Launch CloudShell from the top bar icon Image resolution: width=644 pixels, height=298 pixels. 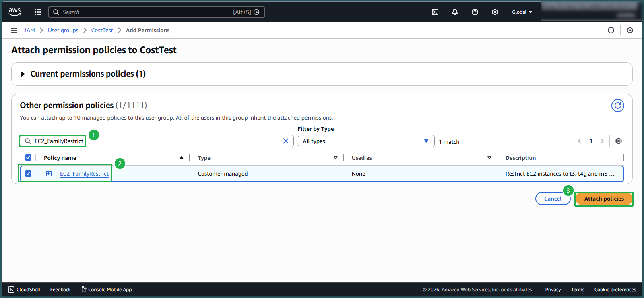(x=435, y=12)
